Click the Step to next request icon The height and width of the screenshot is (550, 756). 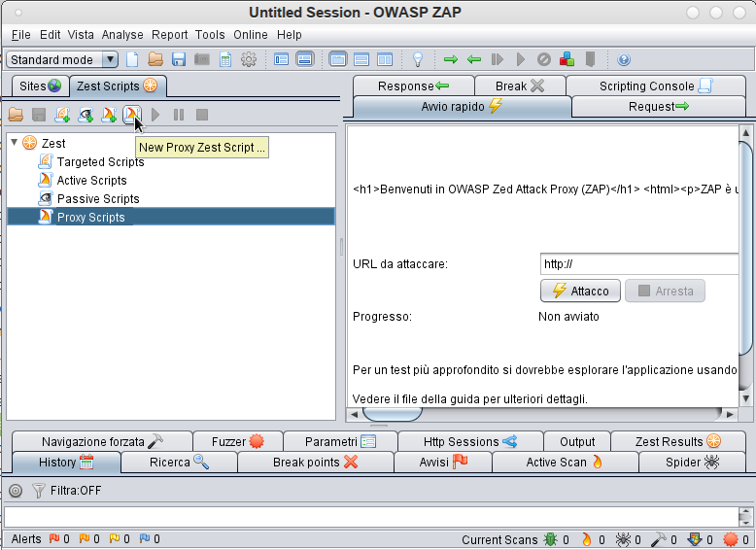(x=498, y=60)
